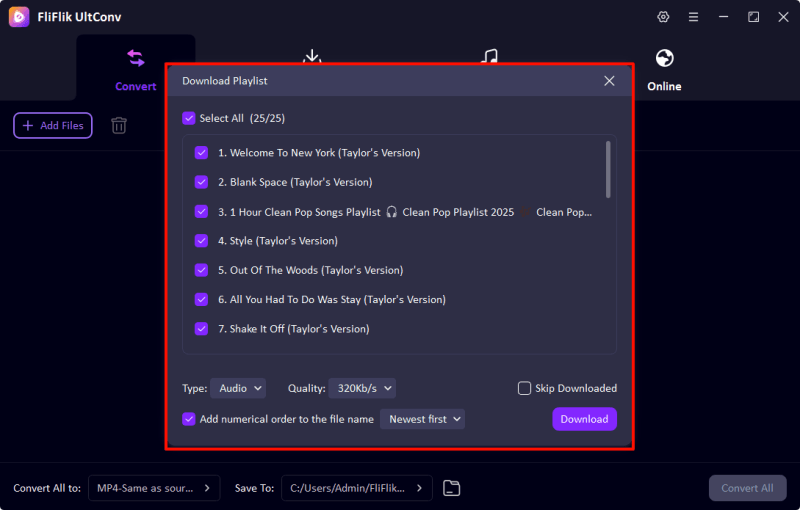800x510 pixels.
Task: Toggle the Select All checkbox
Action: tap(189, 118)
